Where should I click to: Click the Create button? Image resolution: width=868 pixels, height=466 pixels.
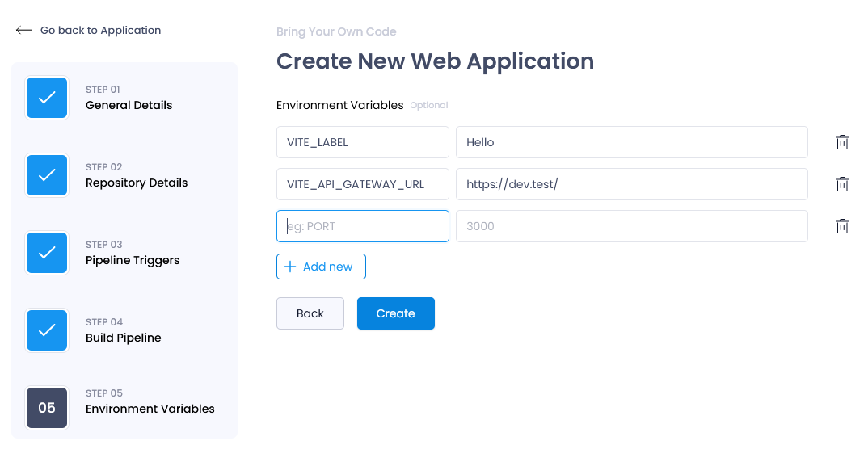(x=396, y=313)
